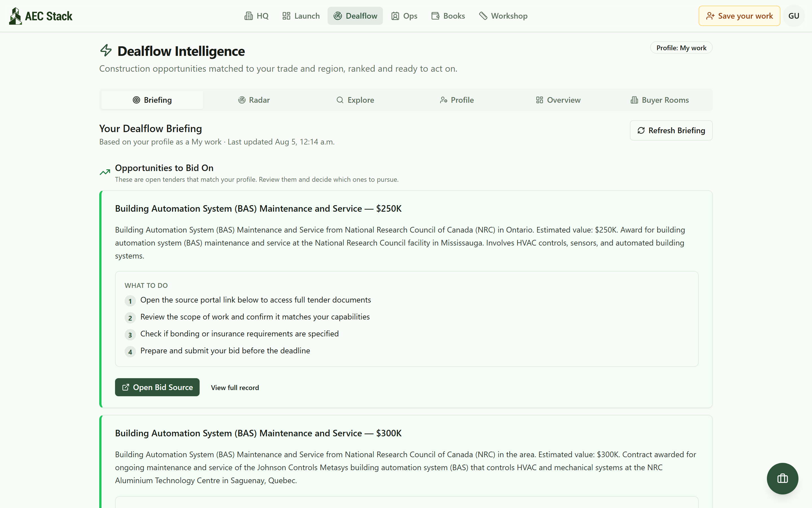This screenshot has height=508, width=812.
Task: Click Save your work button
Action: [739, 16]
